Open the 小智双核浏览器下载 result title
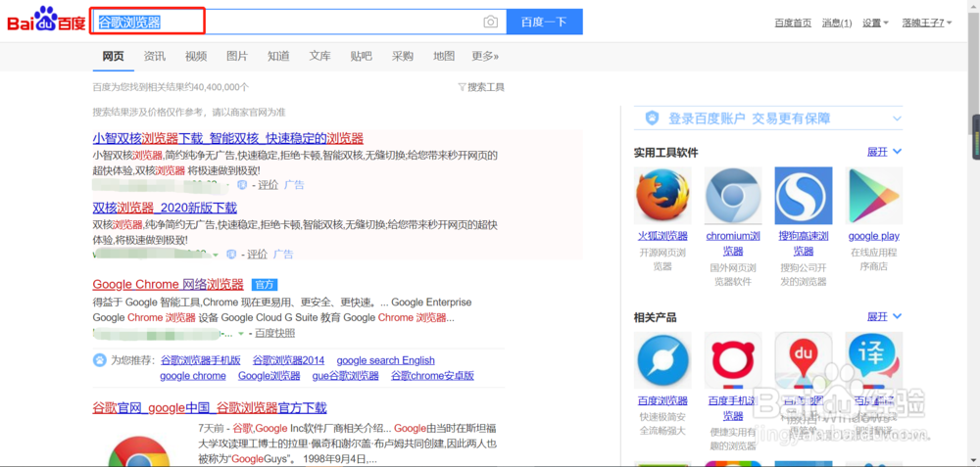Image resolution: width=980 pixels, height=467 pixels. point(228,139)
